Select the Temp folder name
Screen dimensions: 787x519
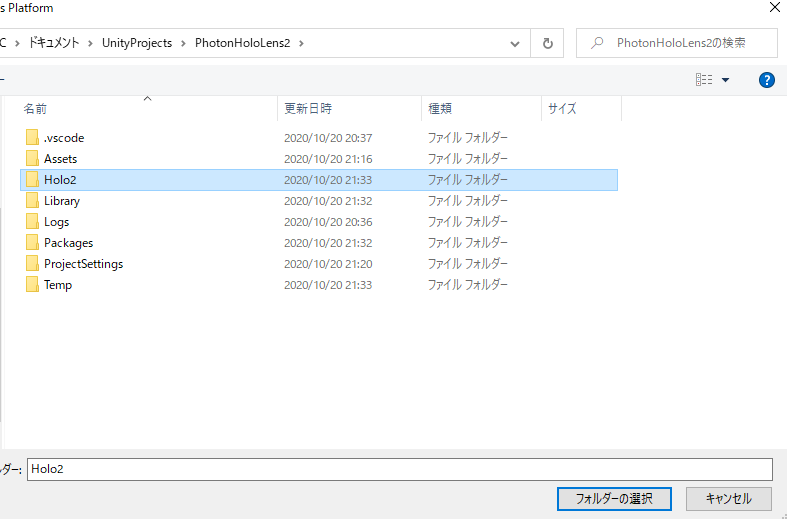click(x=58, y=286)
